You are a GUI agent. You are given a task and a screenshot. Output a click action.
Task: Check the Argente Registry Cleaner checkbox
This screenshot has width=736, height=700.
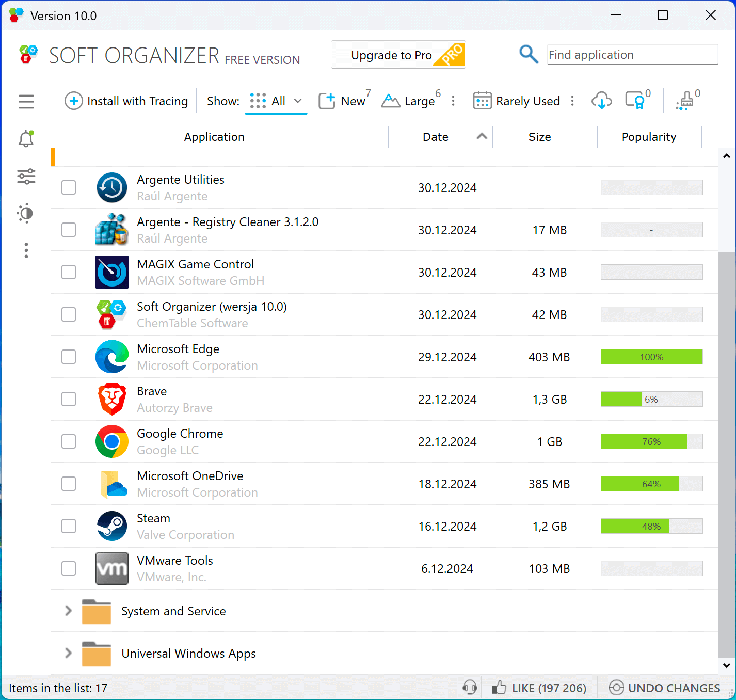[x=69, y=230]
